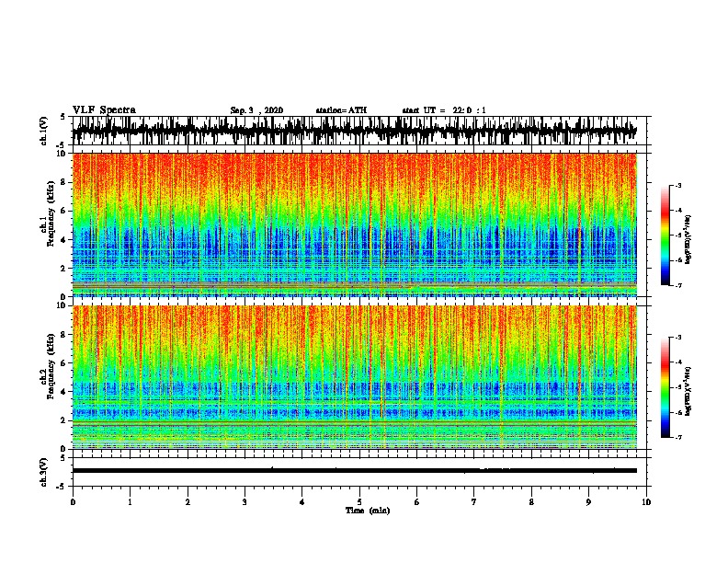The image size is (728, 563).
Task: Click the lower color scale bar for ch.2
Action: tap(665, 387)
